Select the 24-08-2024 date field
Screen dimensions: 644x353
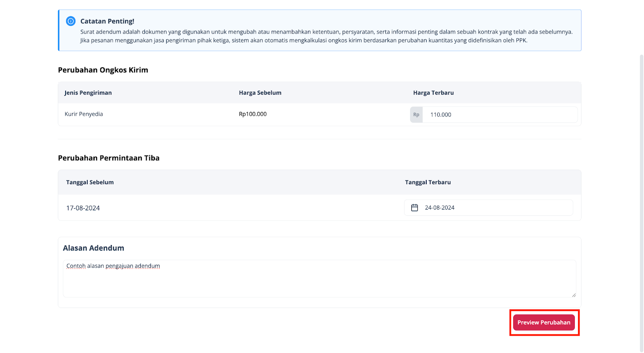tap(495, 208)
